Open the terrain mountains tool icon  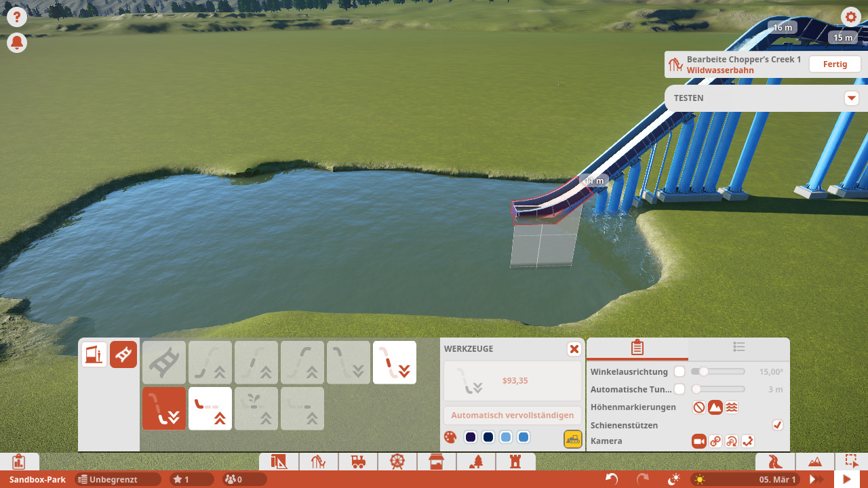click(815, 462)
